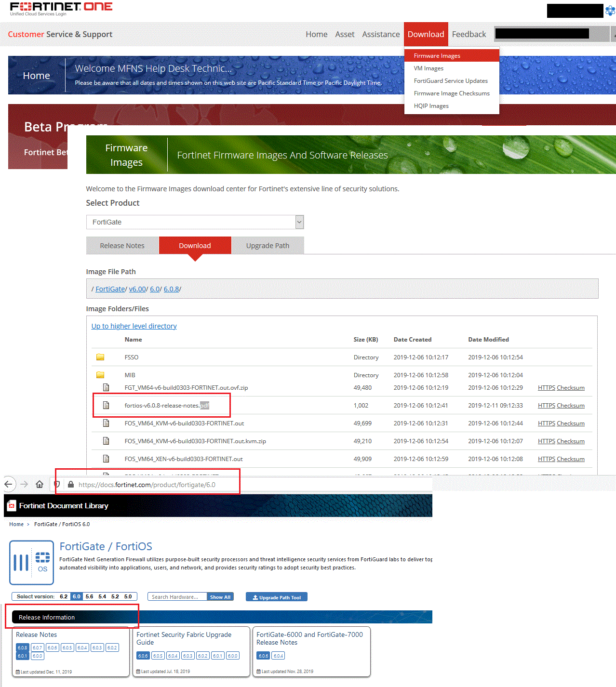Select VM Images from Download menu
This screenshot has width=616, height=687.
coord(429,68)
